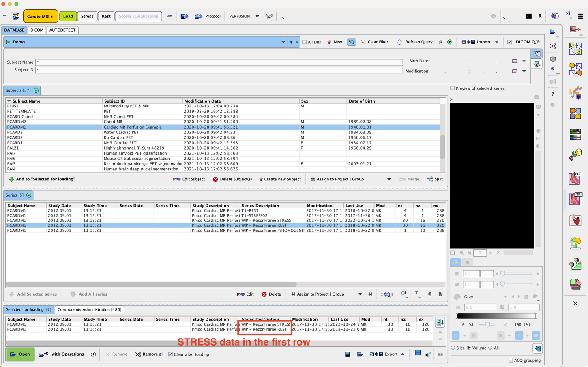Open the yellow blobs and curves modeling tool icon
Image resolution: width=588 pixels, height=367 pixels.
(x=575, y=69)
